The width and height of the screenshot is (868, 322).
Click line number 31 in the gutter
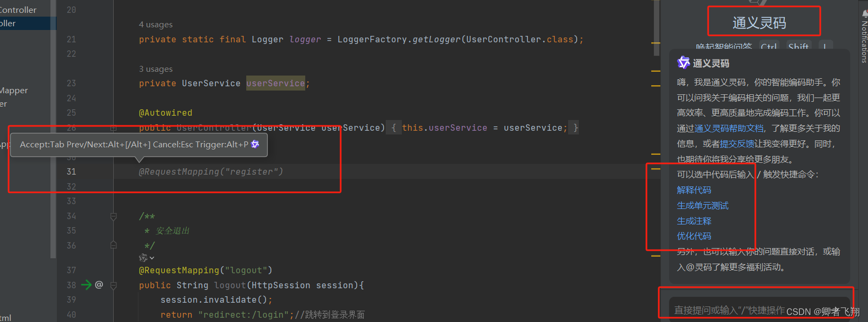pyautogui.click(x=71, y=171)
